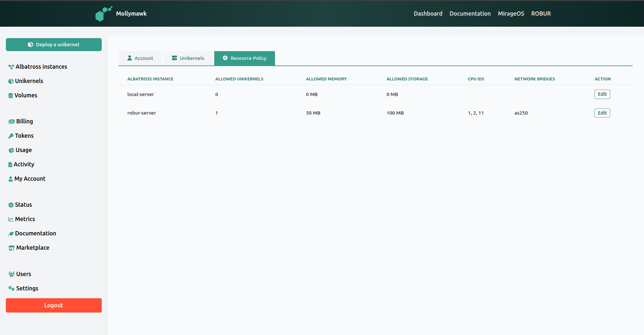Open Dashboard from the top navigation
This screenshot has height=335, width=644.
pos(428,13)
